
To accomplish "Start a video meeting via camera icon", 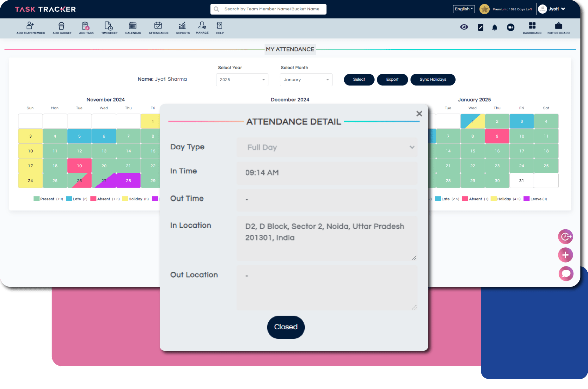I will 510,28.
